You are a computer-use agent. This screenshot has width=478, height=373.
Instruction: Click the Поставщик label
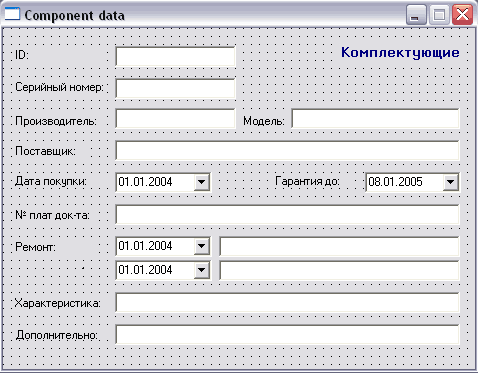pos(45,151)
